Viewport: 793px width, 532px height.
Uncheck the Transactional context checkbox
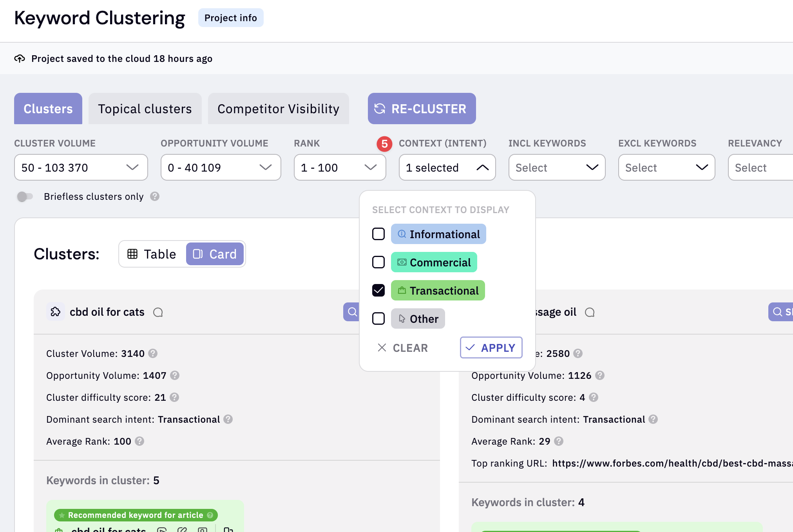(378, 290)
